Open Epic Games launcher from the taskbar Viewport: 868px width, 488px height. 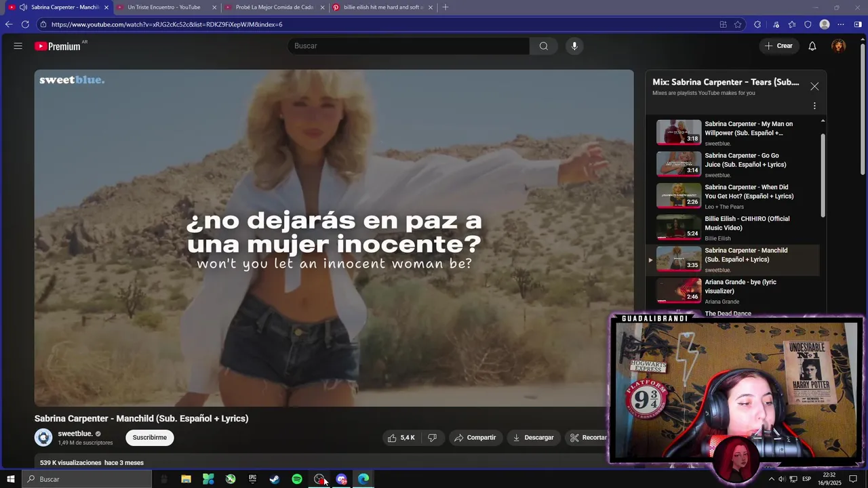(x=252, y=479)
